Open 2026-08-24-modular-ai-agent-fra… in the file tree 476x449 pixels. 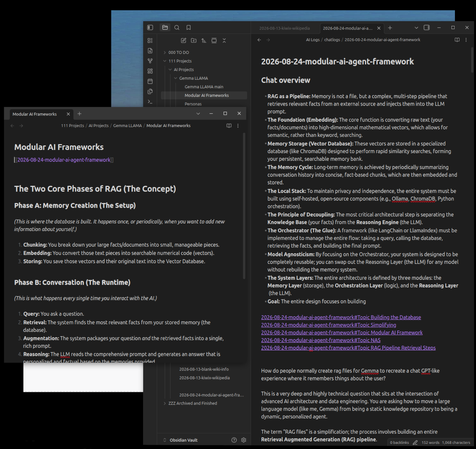(211, 395)
